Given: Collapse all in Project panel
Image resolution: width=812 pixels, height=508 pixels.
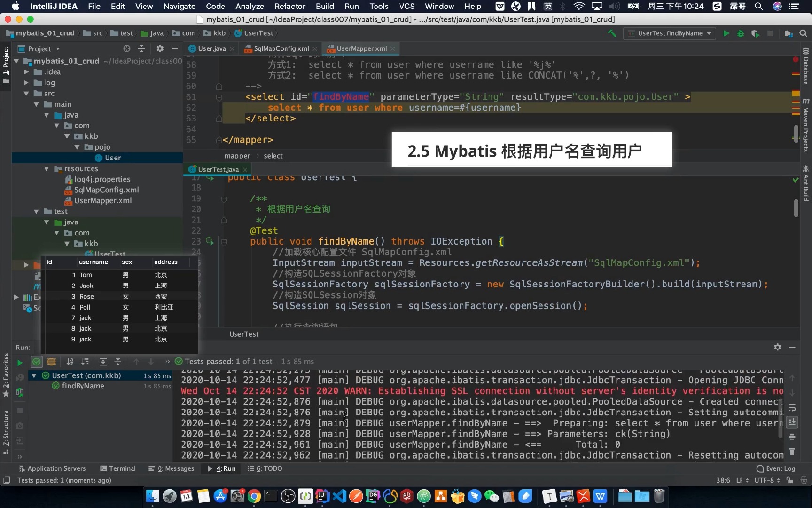Looking at the screenshot, I should (x=141, y=48).
